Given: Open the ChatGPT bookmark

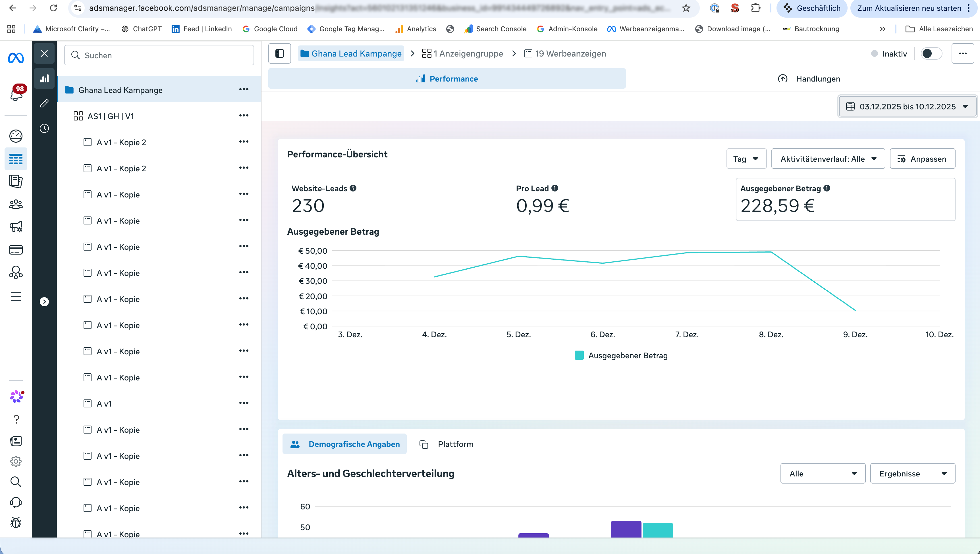Looking at the screenshot, I should (141, 29).
